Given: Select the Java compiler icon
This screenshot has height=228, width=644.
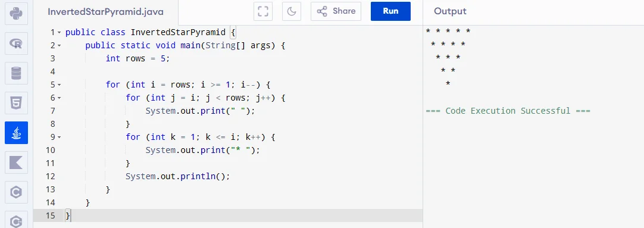Looking at the screenshot, I should [x=16, y=133].
